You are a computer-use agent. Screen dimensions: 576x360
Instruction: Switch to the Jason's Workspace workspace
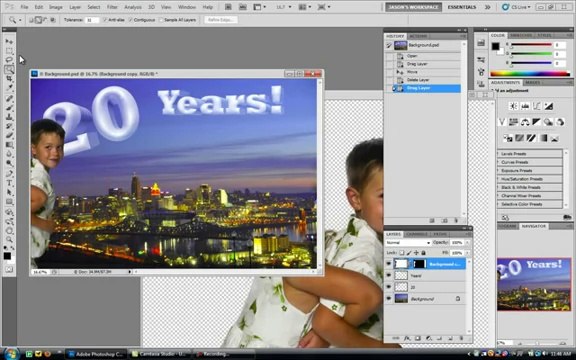coord(413,7)
